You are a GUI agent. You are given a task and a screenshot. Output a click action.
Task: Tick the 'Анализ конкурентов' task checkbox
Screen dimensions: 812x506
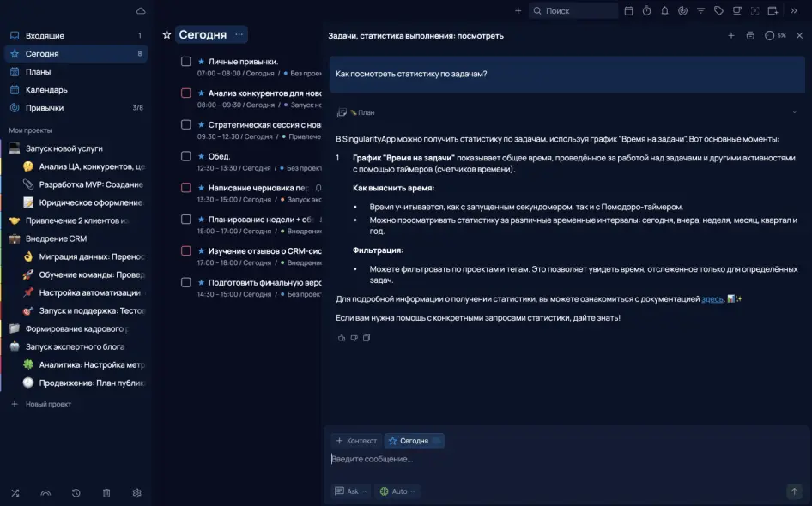click(185, 93)
